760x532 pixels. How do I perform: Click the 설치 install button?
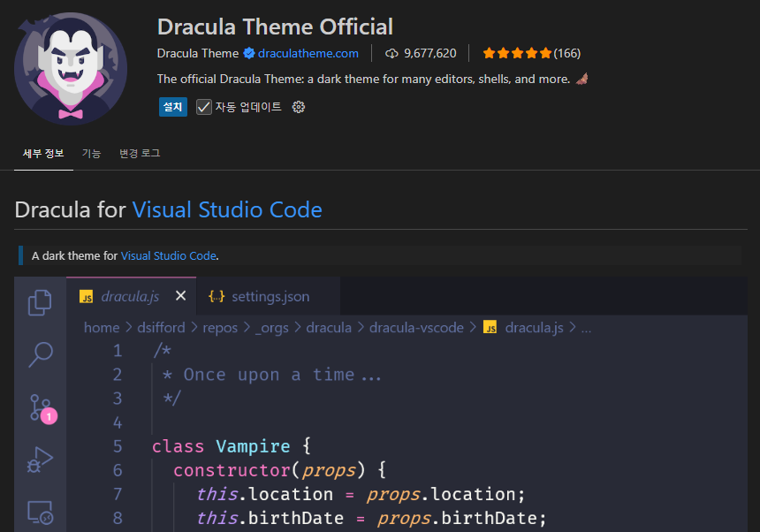pyautogui.click(x=173, y=107)
